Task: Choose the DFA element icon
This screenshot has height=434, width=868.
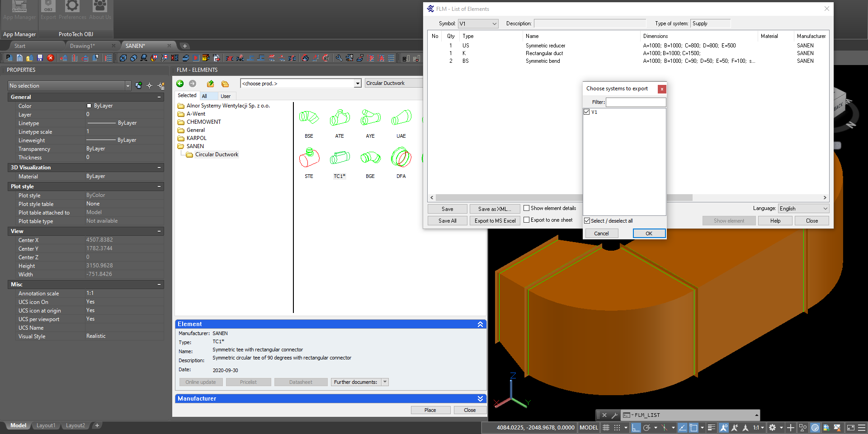Action: [x=401, y=159]
